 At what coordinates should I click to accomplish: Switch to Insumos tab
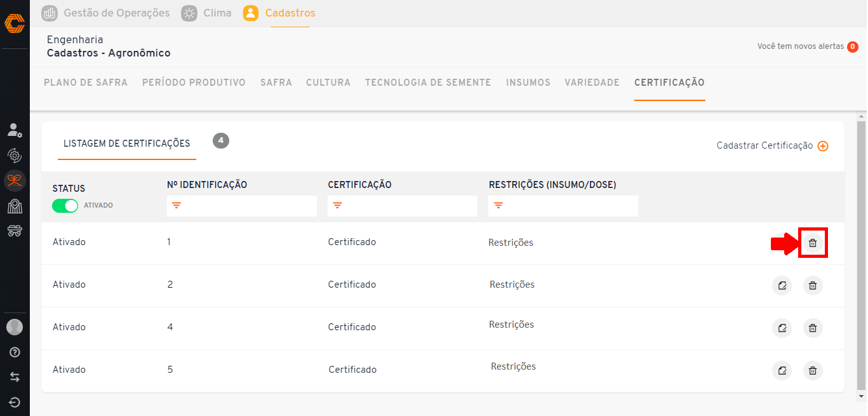pyautogui.click(x=528, y=83)
